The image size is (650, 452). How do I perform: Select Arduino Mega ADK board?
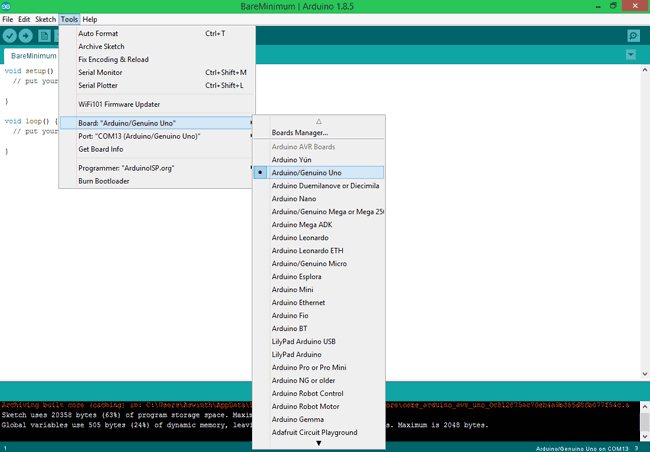(x=319, y=225)
